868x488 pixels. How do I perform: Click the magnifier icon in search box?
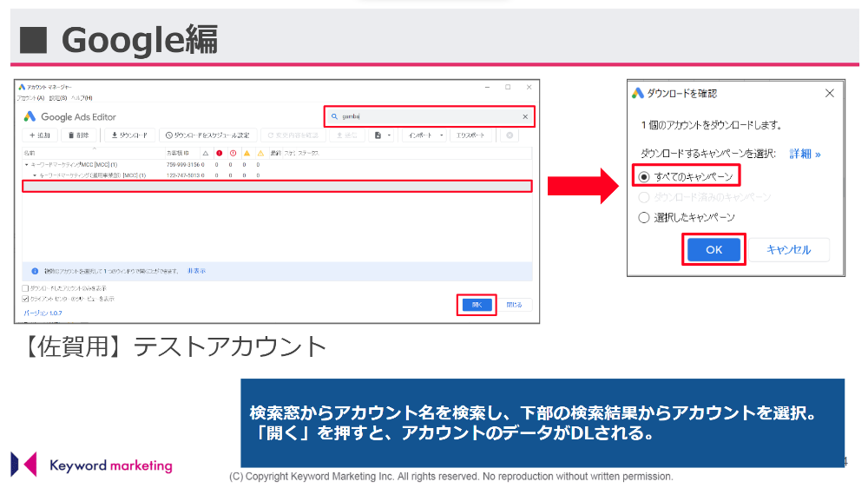pos(334,116)
